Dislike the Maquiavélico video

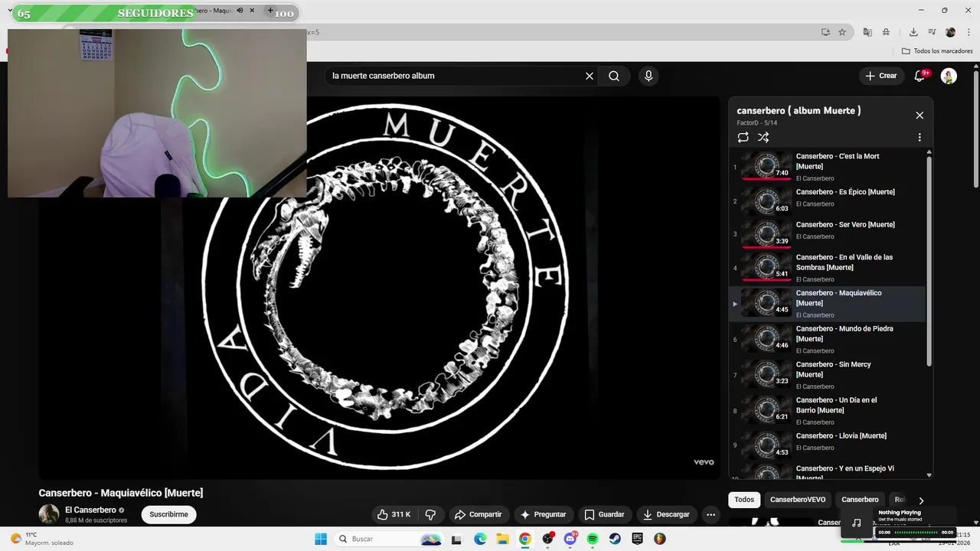(430, 514)
